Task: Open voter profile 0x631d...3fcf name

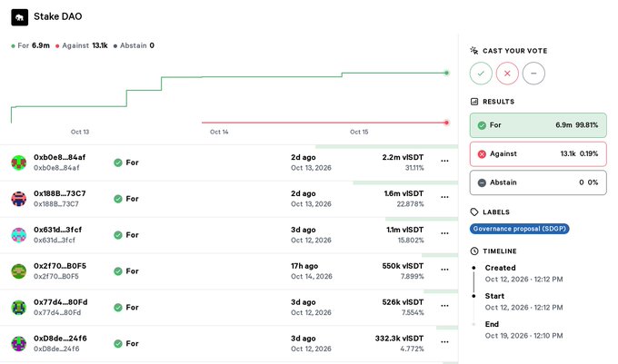Action: tap(57, 230)
